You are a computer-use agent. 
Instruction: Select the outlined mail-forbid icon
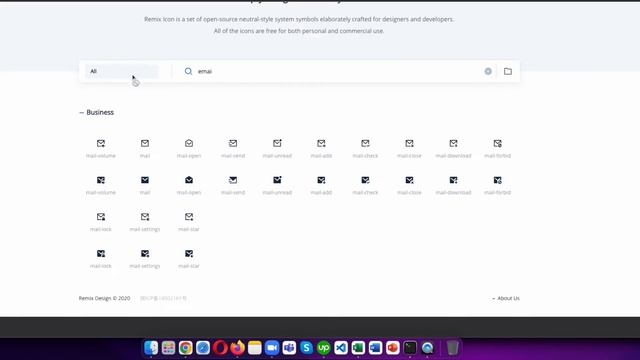498,143
